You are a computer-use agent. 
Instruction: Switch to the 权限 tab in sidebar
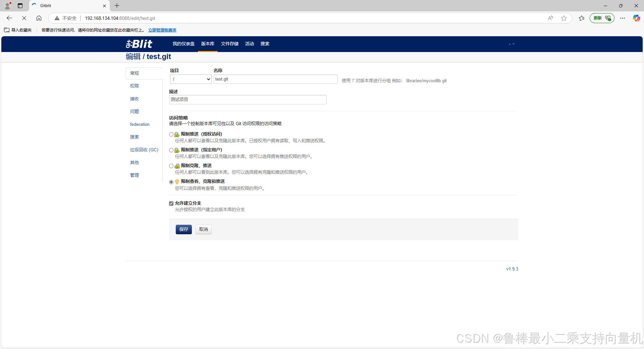click(x=134, y=86)
